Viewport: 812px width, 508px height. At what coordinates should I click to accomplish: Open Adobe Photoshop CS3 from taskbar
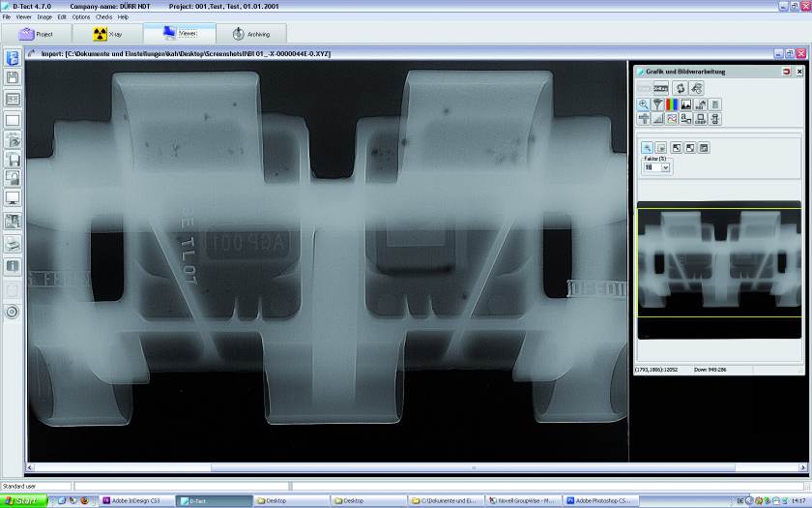601,500
